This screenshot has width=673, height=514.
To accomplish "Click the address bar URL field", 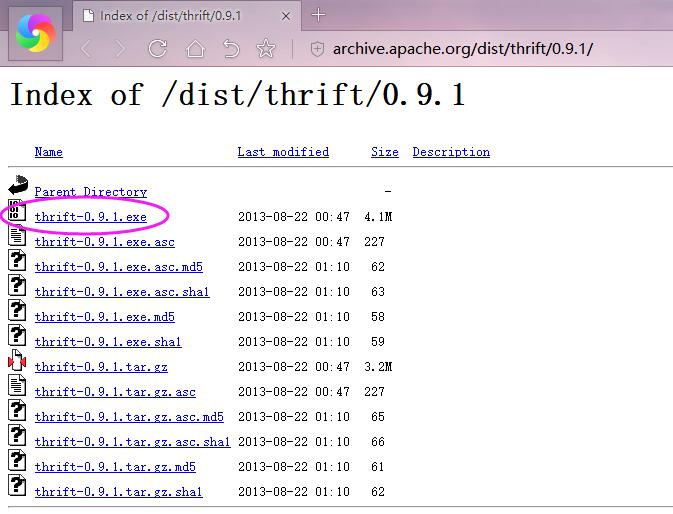I will (x=463, y=49).
